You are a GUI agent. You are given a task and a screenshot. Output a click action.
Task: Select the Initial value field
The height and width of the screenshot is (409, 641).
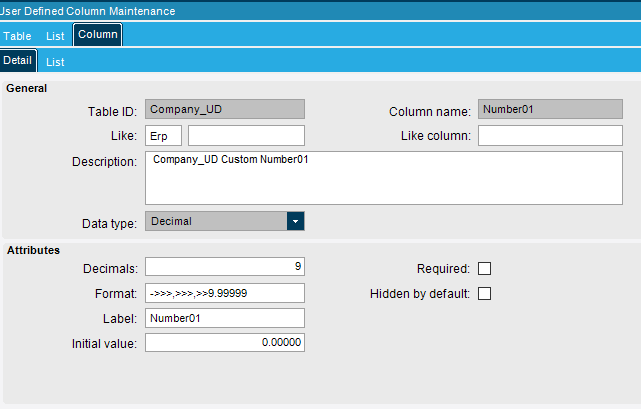(225, 342)
